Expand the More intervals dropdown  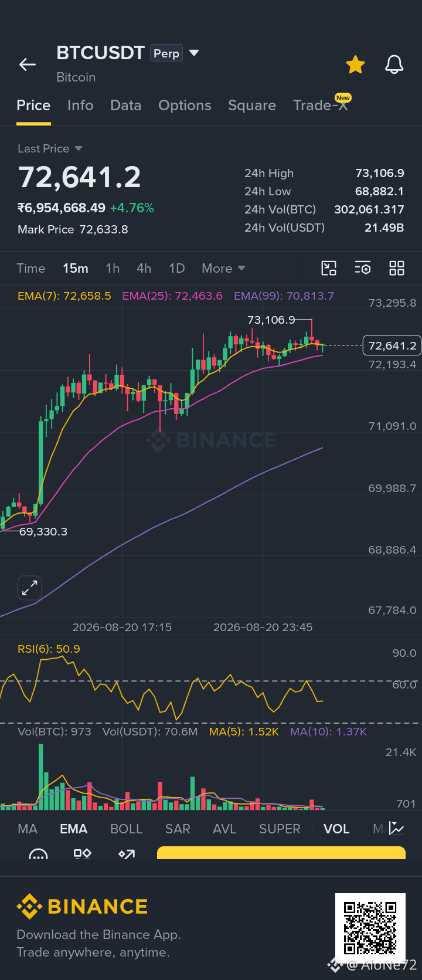(x=223, y=269)
